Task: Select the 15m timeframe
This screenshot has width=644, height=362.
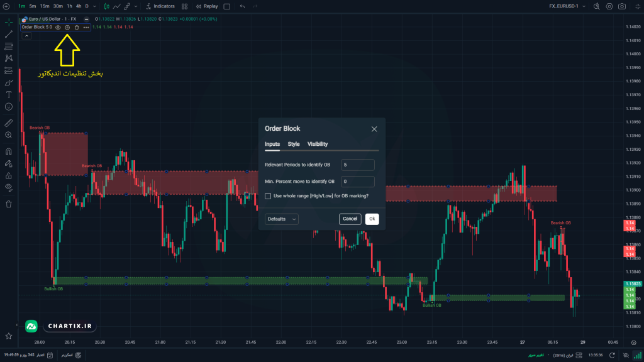Action: tap(45, 6)
